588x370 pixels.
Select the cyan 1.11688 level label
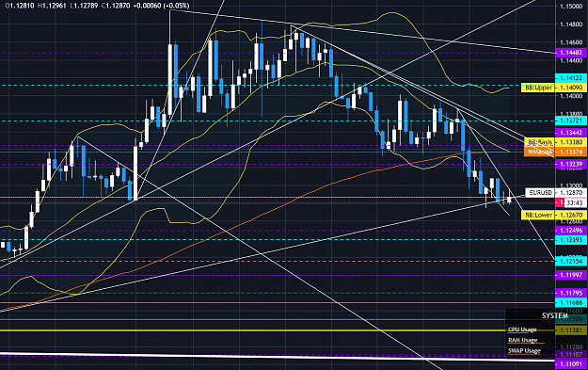[571, 302]
